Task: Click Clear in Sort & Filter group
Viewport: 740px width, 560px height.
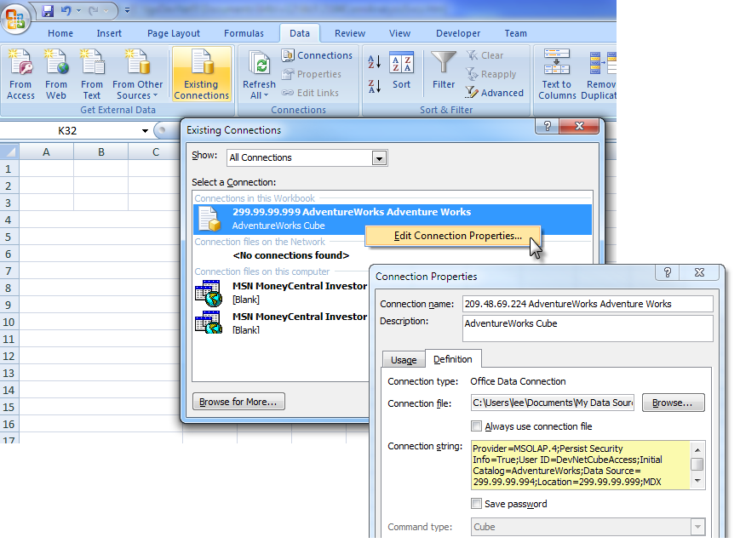Action: point(485,55)
